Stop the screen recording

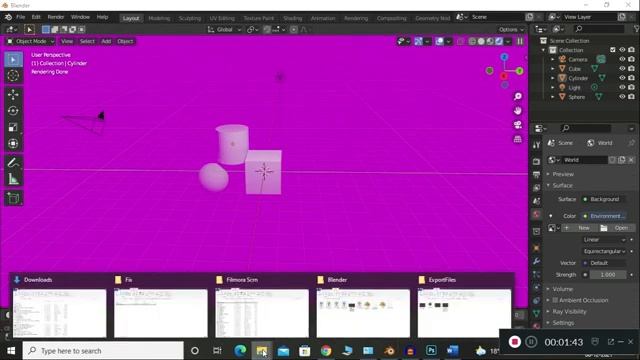click(x=514, y=342)
